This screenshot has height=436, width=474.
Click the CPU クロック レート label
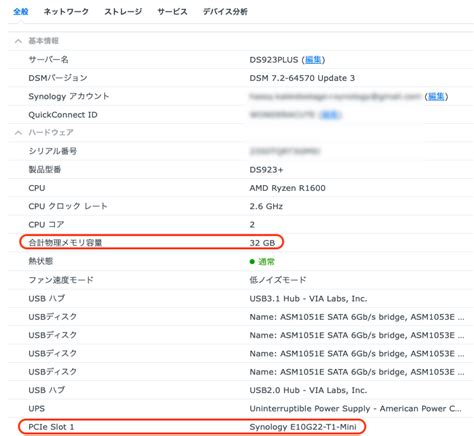pyautogui.click(x=68, y=206)
